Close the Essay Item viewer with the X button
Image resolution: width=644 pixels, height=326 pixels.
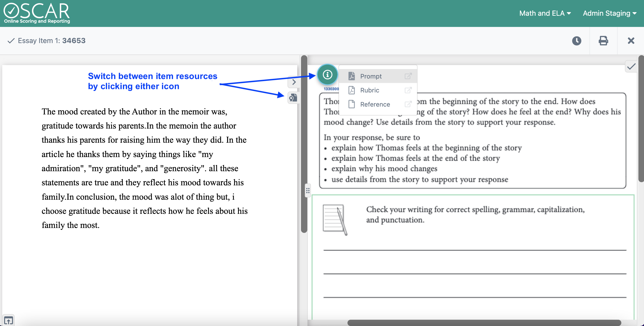pos(631,41)
